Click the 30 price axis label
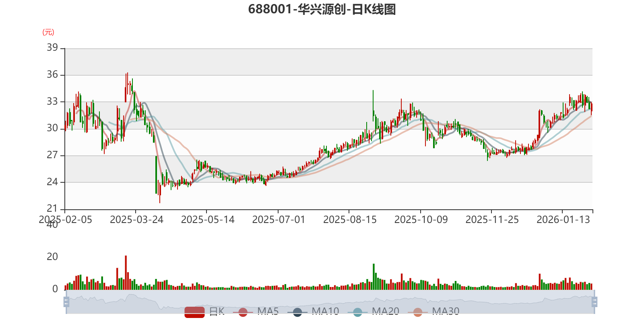The height and width of the screenshot is (322, 644). pyautogui.click(x=52, y=128)
